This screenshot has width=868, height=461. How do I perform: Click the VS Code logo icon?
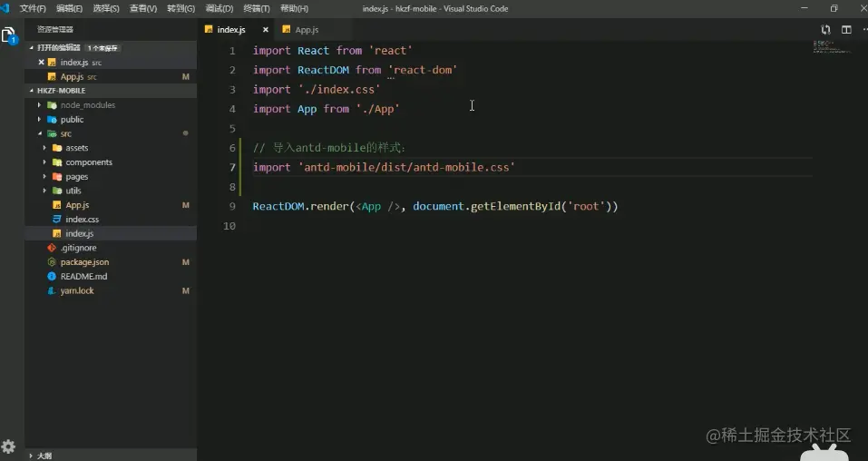(5, 8)
